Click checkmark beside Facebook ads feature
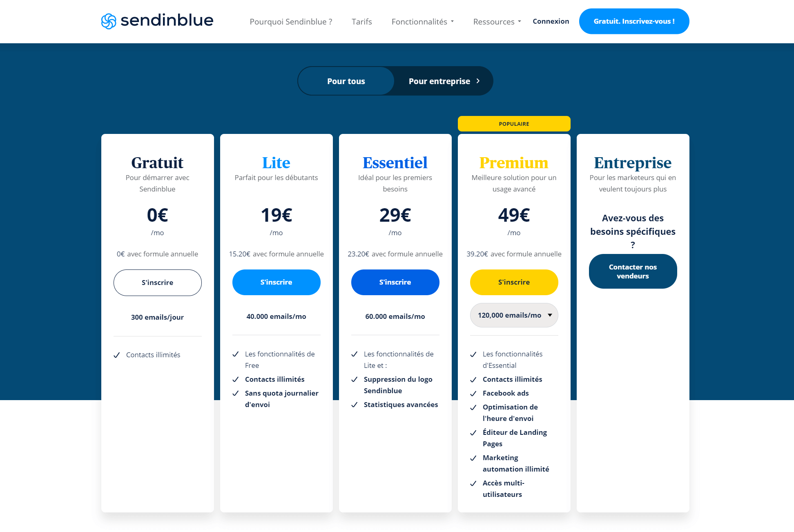The width and height of the screenshot is (794, 532). pyautogui.click(x=473, y=394)
